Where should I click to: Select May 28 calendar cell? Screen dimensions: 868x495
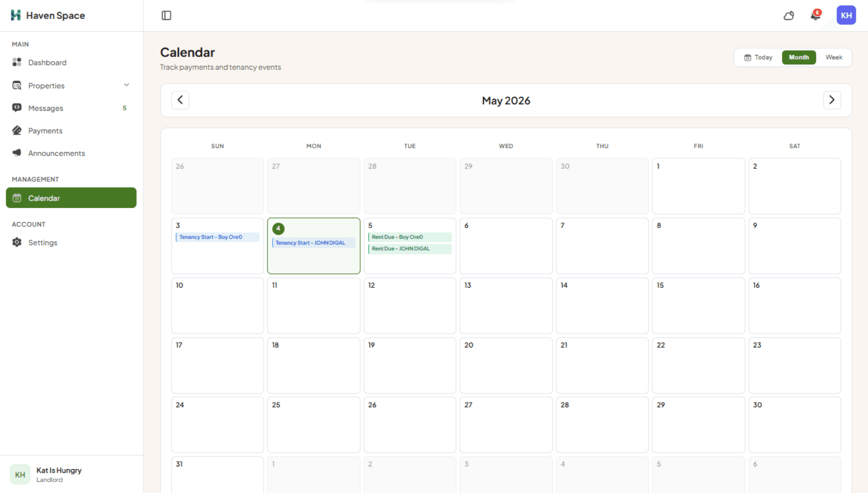click(602, 425)
